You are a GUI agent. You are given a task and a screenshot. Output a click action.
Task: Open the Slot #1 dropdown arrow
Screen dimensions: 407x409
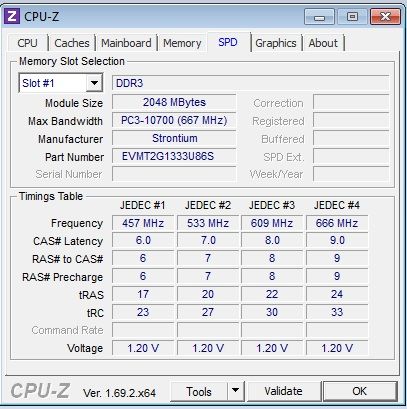tap(94, 83)
